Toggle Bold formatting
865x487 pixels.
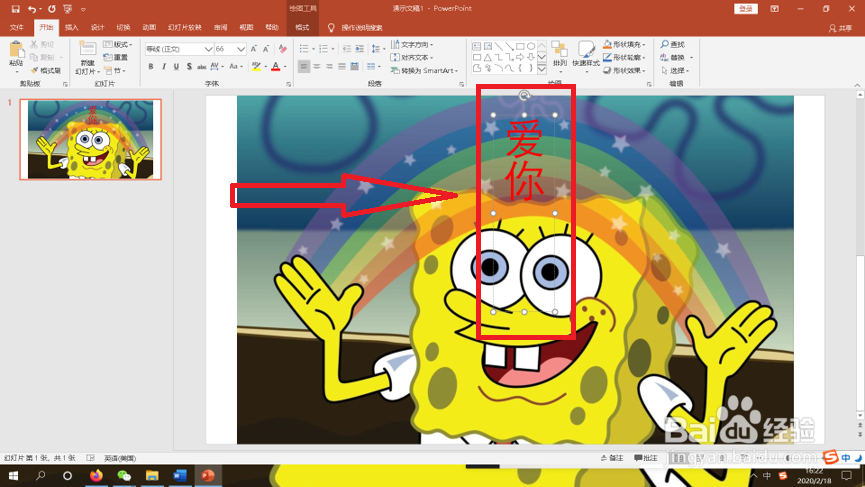coord(151,67)
